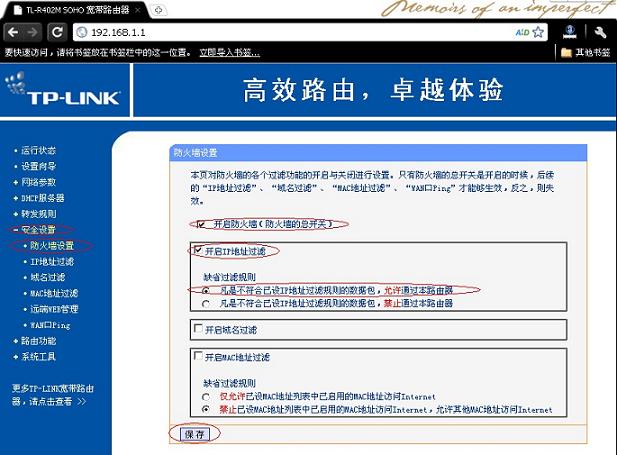Open the browser wrench settings menu
Screen dimensions: 617x455
[601, 32]
